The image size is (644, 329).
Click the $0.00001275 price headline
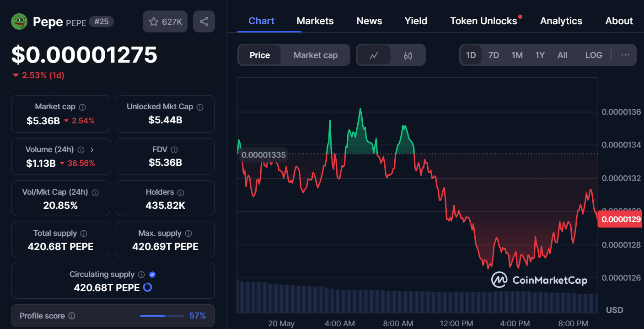click(84, 55)
